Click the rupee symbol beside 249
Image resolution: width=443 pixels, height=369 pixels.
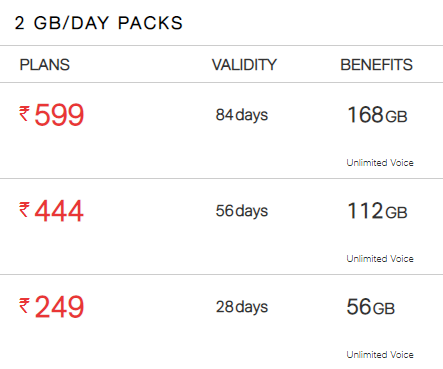24,305
